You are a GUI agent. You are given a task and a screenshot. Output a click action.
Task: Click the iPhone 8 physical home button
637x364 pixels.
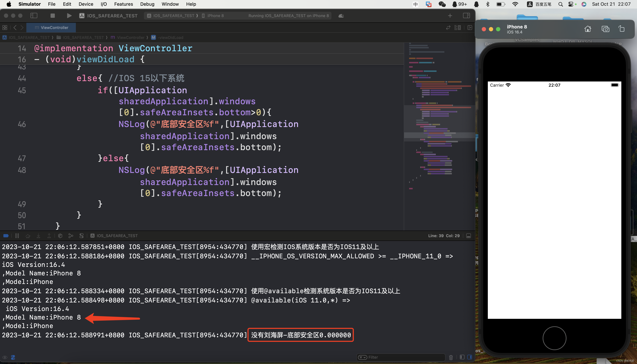(554, 338)
